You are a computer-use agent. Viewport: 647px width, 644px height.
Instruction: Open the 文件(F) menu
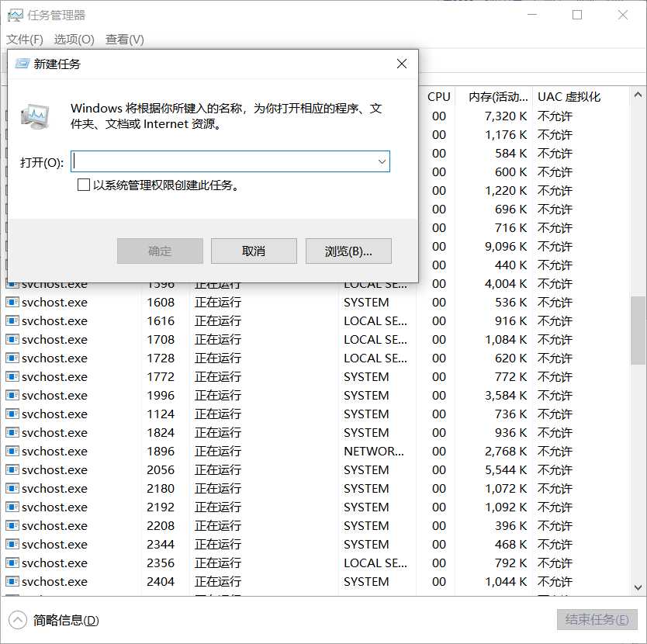(24, 40)
